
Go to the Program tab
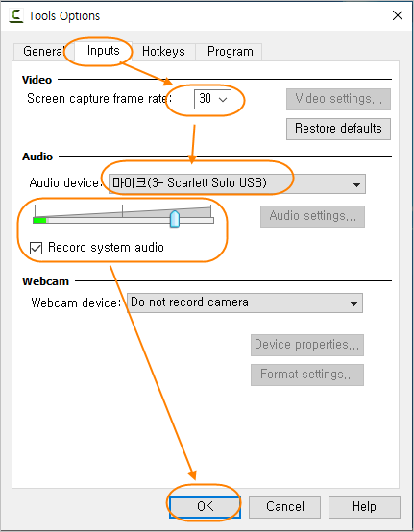point(231,52)
